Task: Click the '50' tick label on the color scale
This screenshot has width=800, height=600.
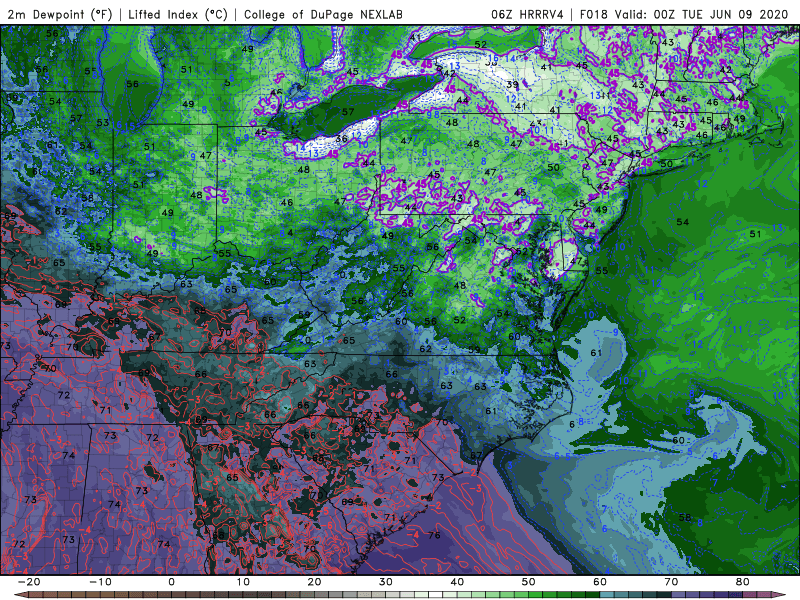Action: pos(529,582)
